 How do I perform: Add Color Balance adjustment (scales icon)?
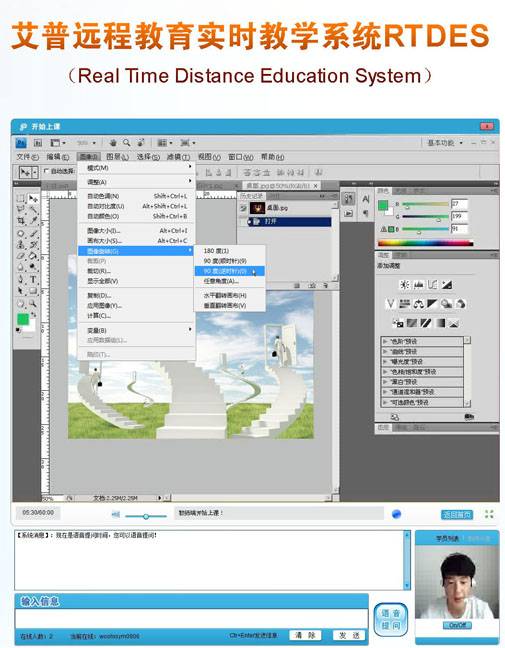point(419,304)
